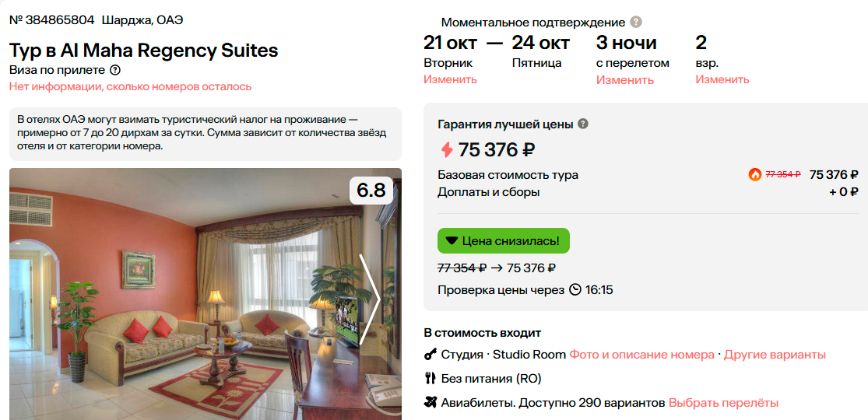This screenshot has height=420, width=868.
Task: Click the 6.8 hotel rating badge
Action: pos(371,190)
